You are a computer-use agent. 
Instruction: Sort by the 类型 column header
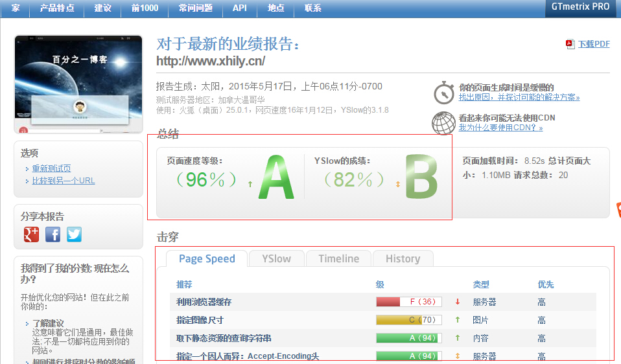tap(481, 284)
